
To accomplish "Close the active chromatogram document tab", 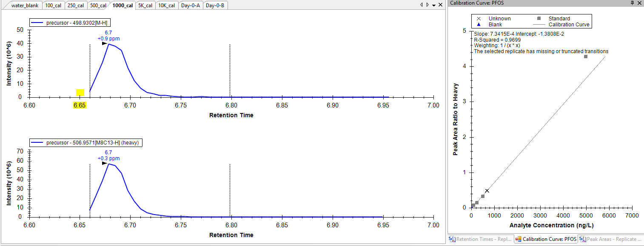I will [x=439, y=5].
